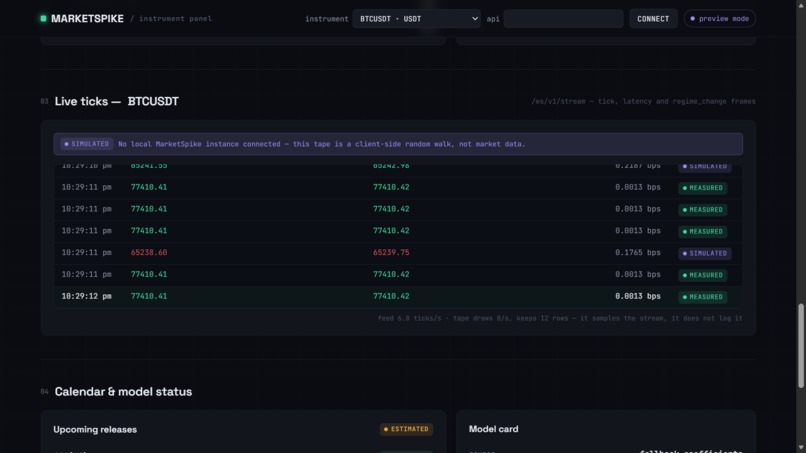This screenshot has height=453, width=806.
Task: Focus the api input field
Action: (x=563, y=19)
